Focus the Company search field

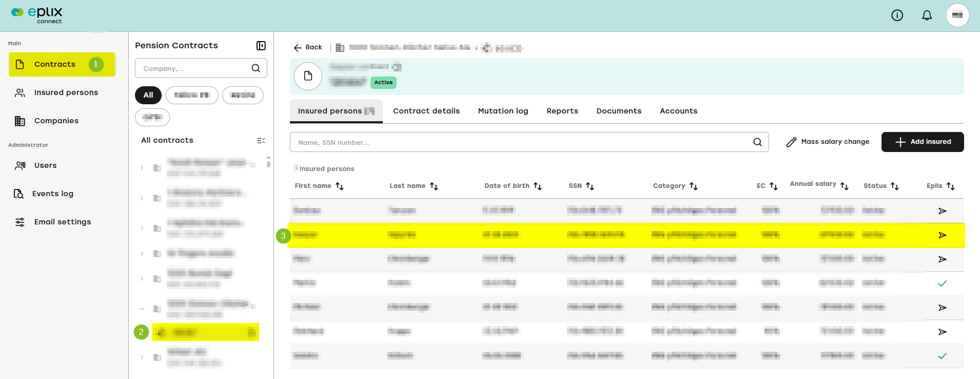[x=201, y=68]
